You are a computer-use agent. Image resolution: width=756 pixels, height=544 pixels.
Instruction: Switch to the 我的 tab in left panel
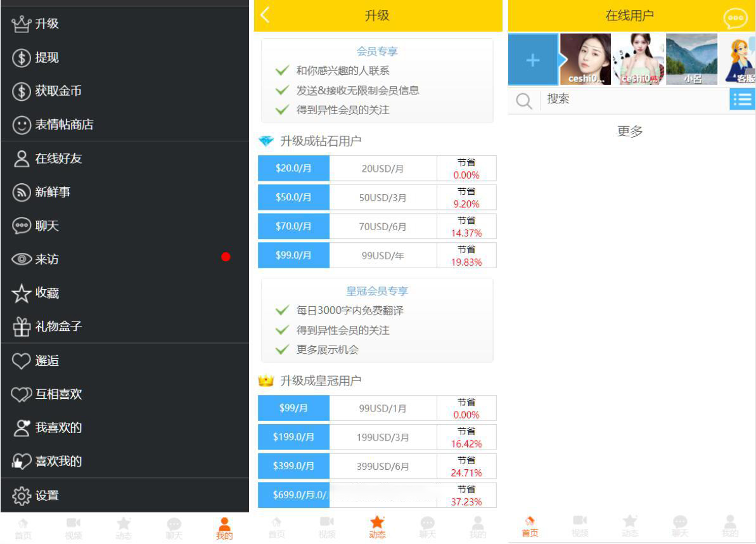[224, 528]
